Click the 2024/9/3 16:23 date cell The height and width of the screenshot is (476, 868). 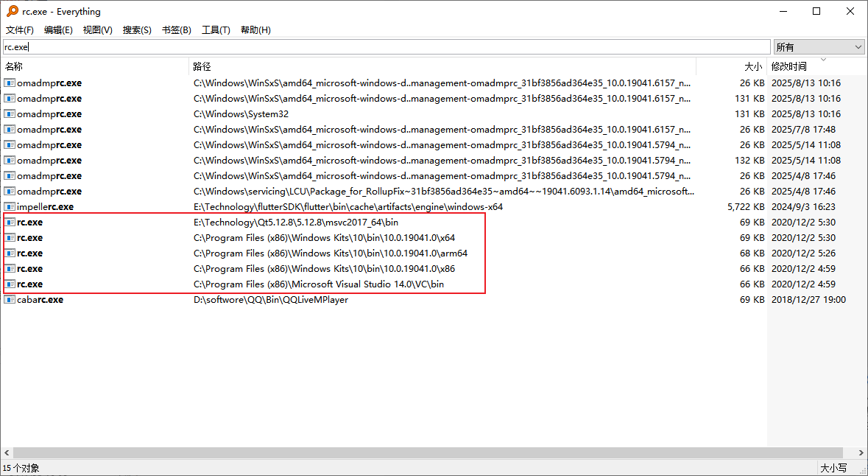[804, 207]
